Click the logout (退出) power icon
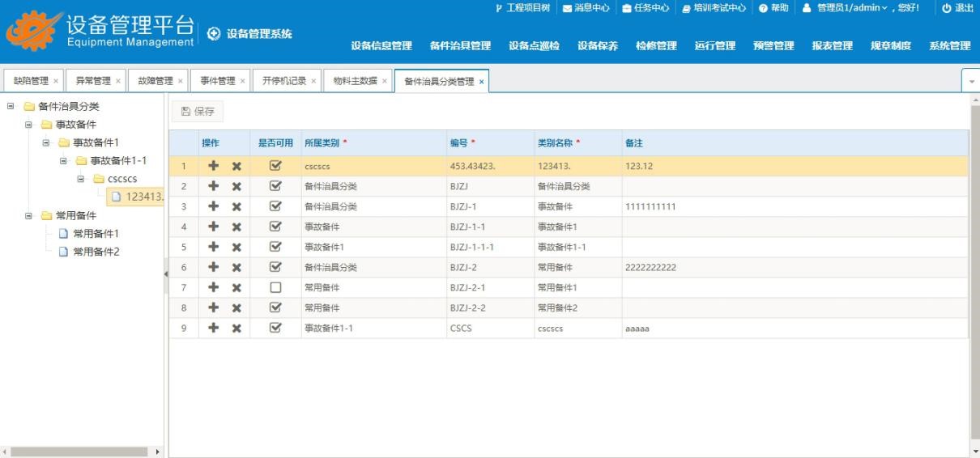The image size is (980, 458). 945,8
